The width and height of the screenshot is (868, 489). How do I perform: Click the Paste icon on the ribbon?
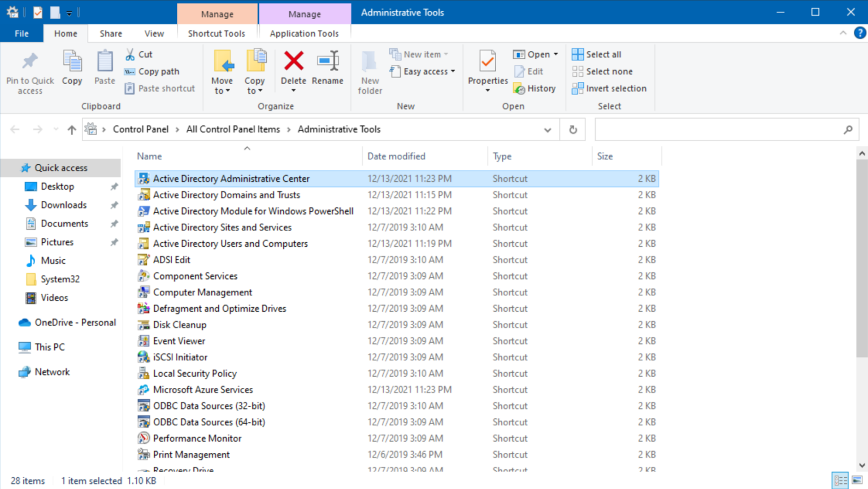point(104,69)
